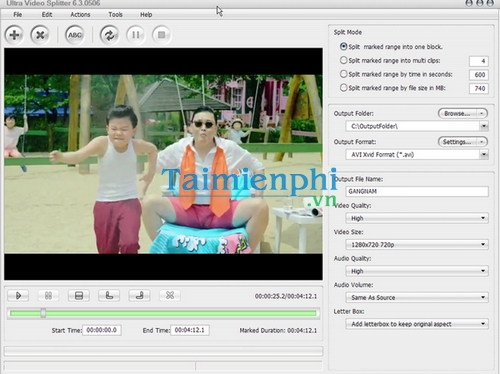Click the Pause toolbar icon
Screen dimensions: 500x374
click(135, 35)
